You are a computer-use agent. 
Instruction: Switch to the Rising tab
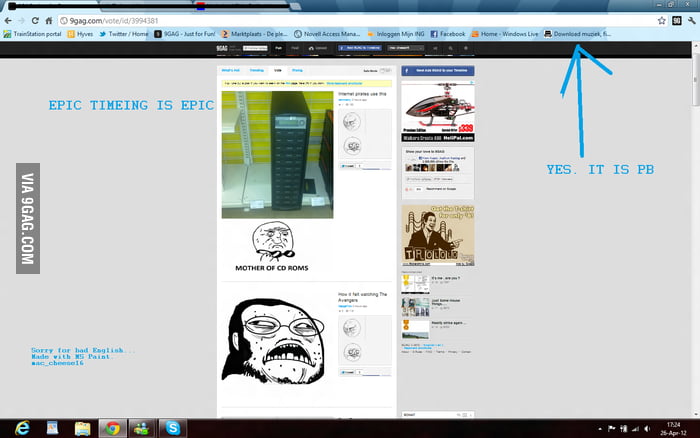pos(297,71)
